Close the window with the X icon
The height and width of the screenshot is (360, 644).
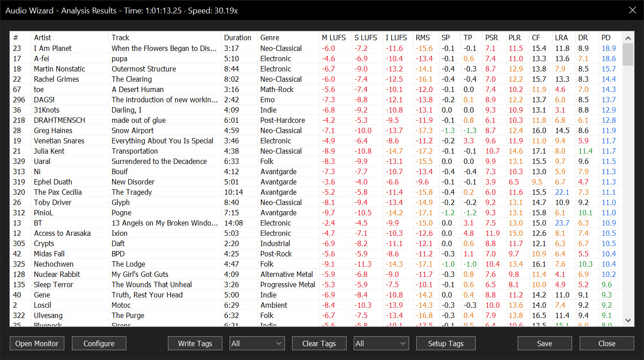[632, 10]
